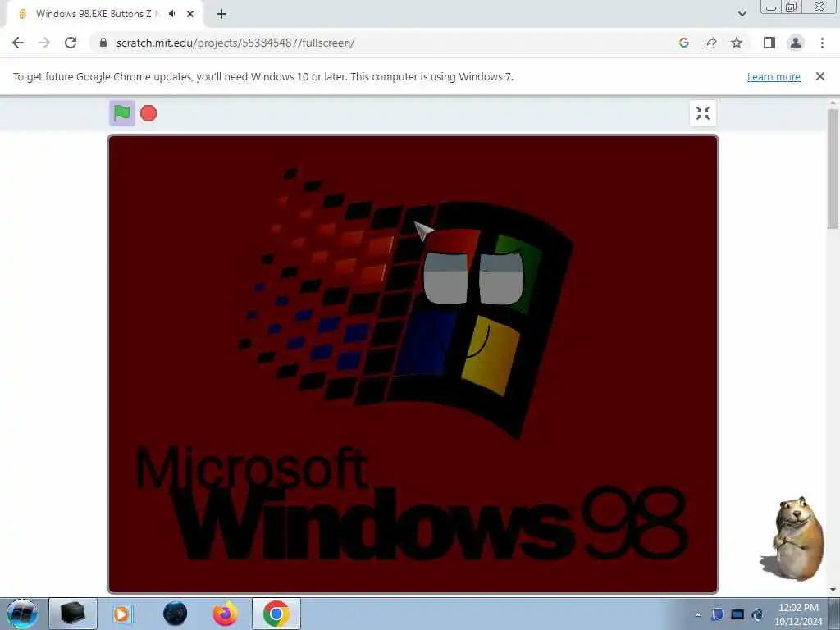Image resolution: width=840 pixels, height=630 pixels.
Task: Dismiss the Chrome update notification bar
Action: [820, 76]
